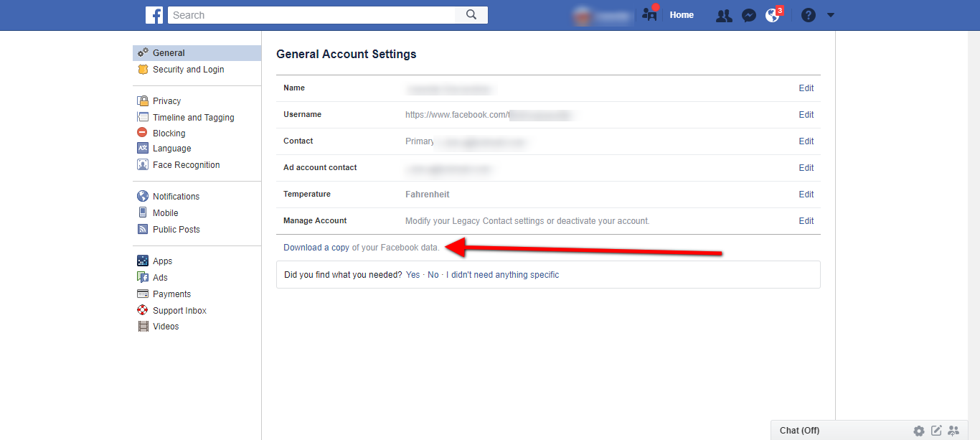
Task: Open Mobile settings
Action: [x=165, y=213]
